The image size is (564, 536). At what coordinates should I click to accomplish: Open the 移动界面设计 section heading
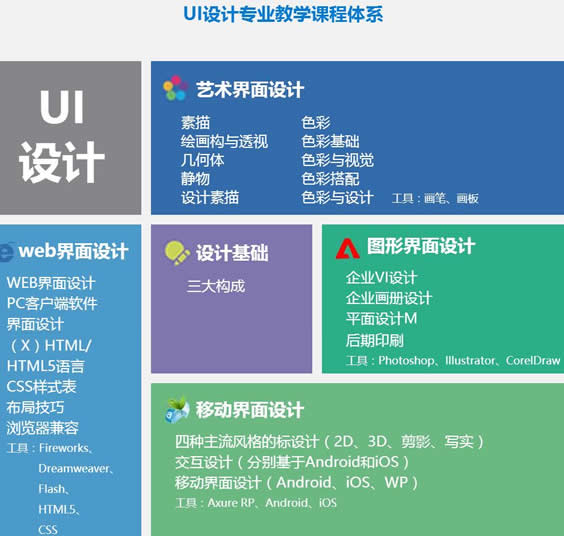coord(250,410)
